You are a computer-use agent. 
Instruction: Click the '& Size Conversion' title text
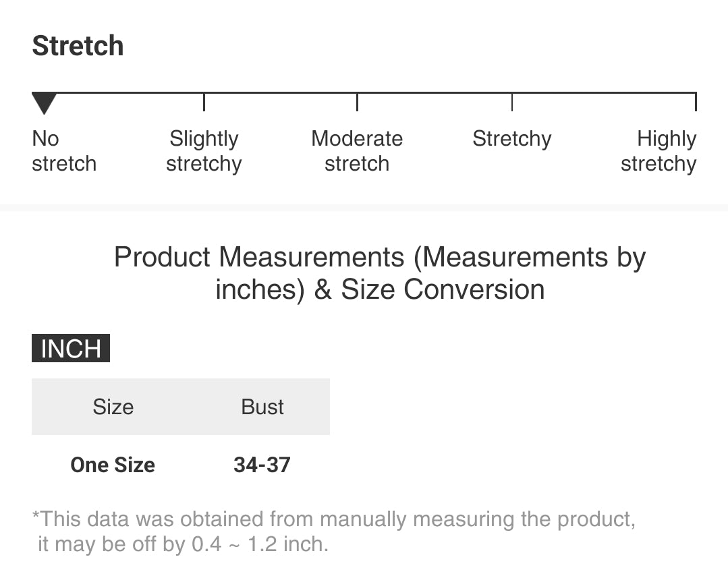(x=429, y=289)
